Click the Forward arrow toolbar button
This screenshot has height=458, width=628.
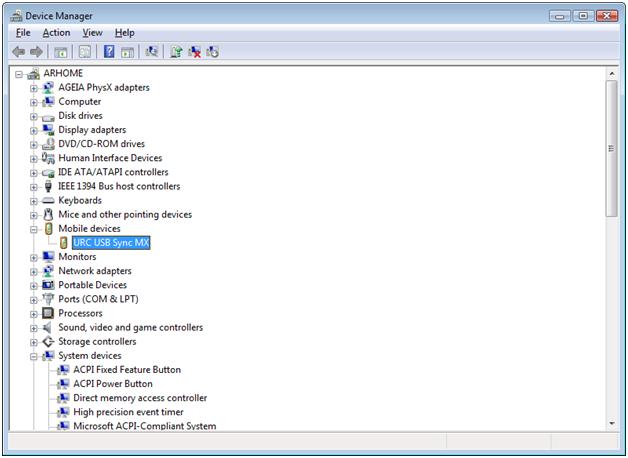[x=36, y=52]
